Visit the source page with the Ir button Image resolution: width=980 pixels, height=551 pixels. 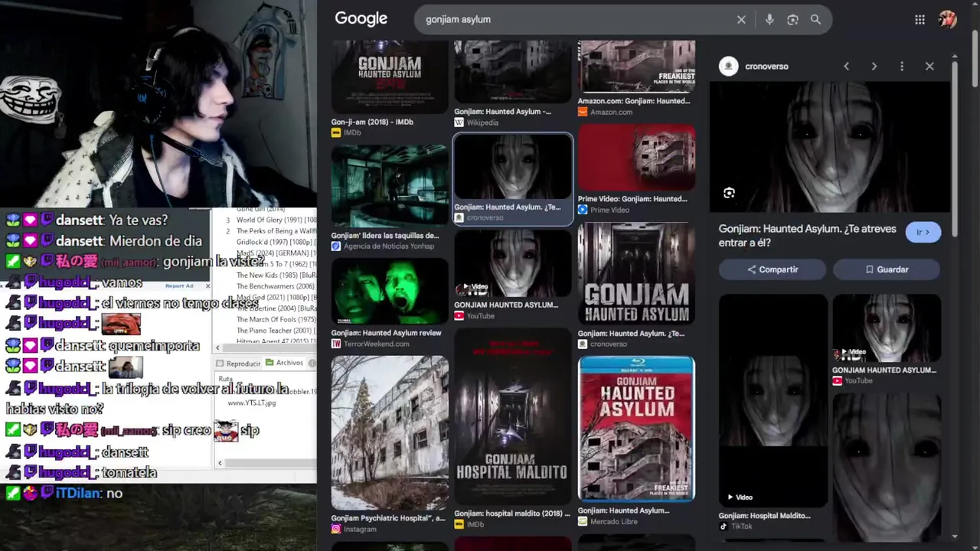[923, 233]
